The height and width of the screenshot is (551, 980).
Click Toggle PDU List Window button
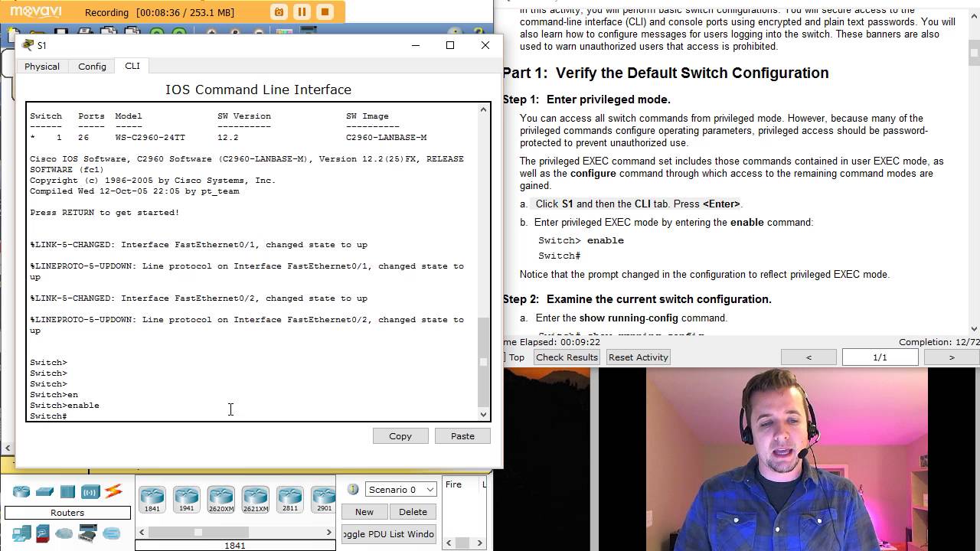coord(389,534)
